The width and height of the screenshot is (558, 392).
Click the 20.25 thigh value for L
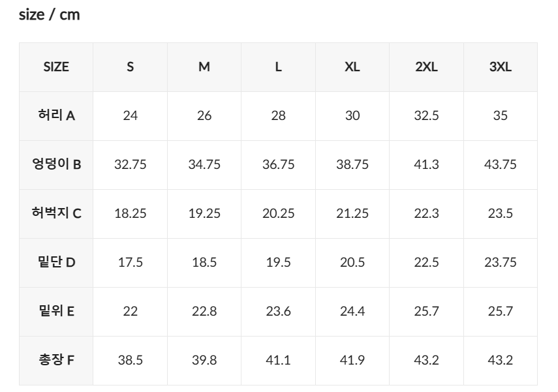278,213
